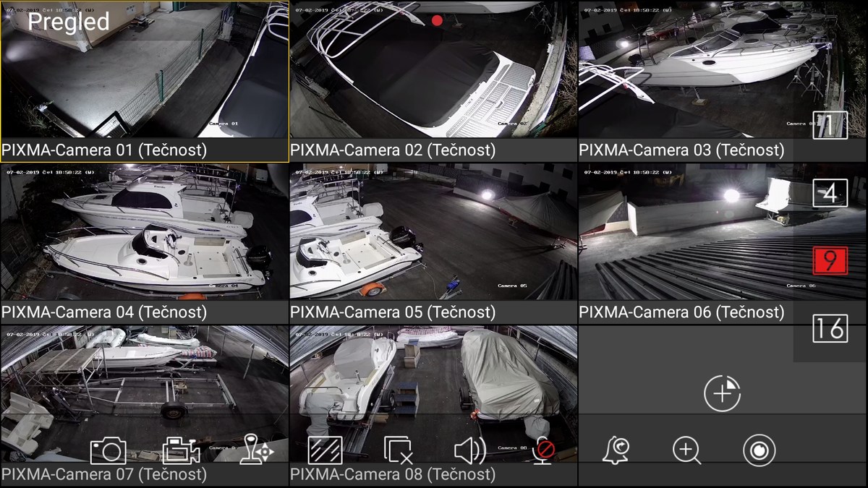Click the circular record button icon
This screenshot has width=868, height=488.
pyautogui.click(x=759, y=450)
